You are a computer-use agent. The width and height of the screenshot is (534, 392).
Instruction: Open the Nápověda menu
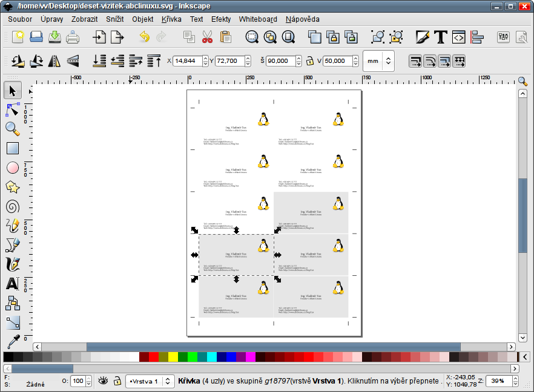point(303,19)
